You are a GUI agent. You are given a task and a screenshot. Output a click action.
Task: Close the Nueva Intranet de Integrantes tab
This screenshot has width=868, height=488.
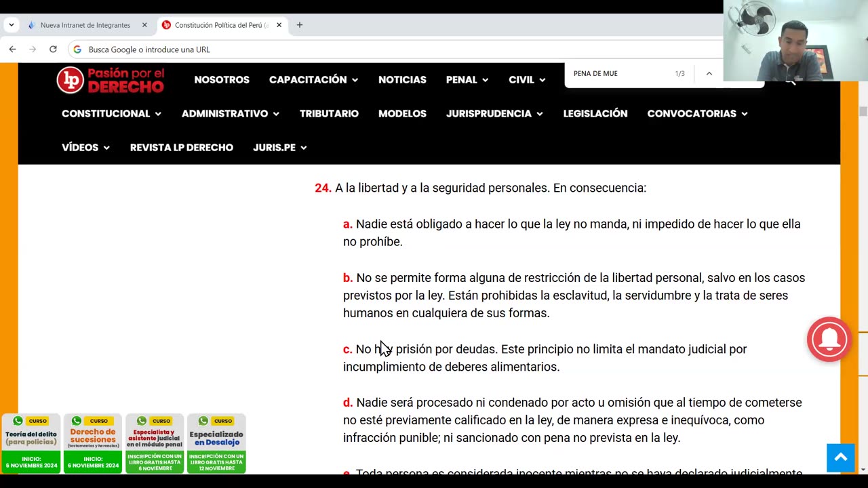coord(144,25)
